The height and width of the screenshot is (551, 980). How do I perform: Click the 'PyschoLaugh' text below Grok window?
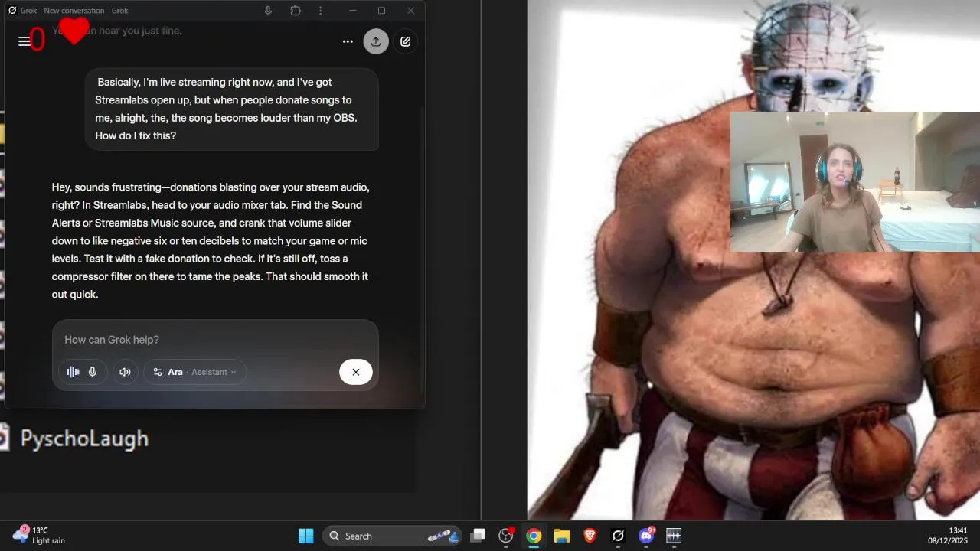(x=84, y=439)
